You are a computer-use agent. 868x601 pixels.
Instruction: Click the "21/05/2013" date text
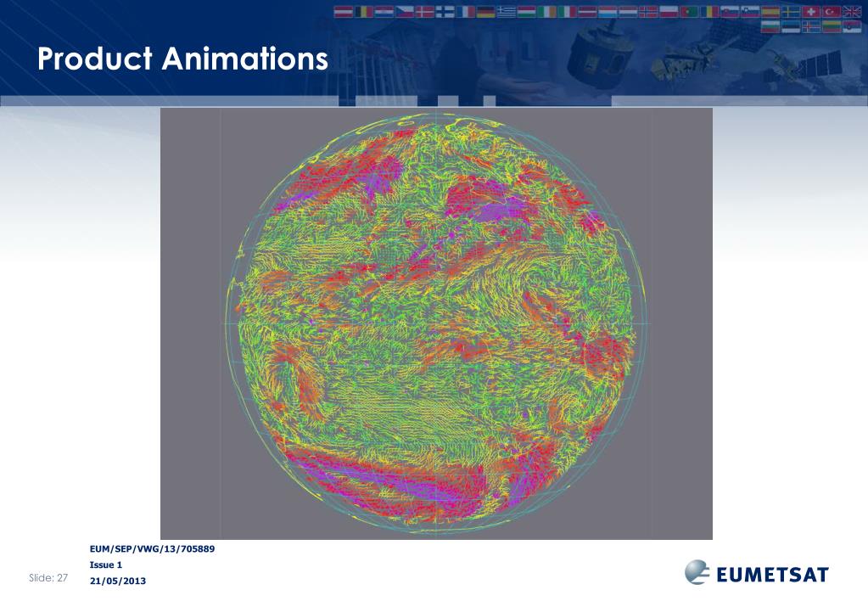coord(118,581)
